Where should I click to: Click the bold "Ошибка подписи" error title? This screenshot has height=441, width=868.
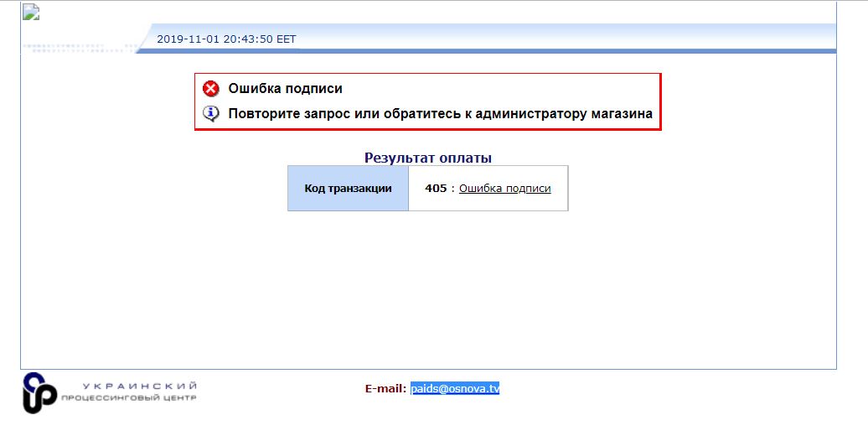(x=285, y=89)
